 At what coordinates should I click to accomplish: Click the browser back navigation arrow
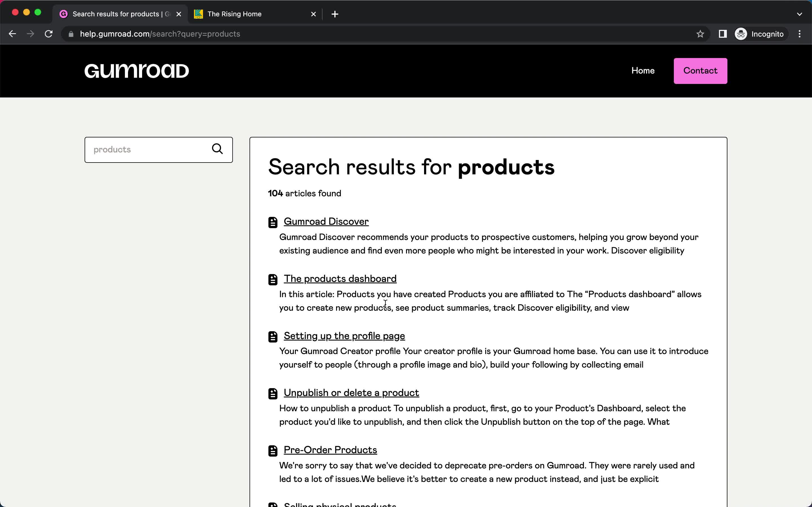pyautogui.click(x=14, y=33)
